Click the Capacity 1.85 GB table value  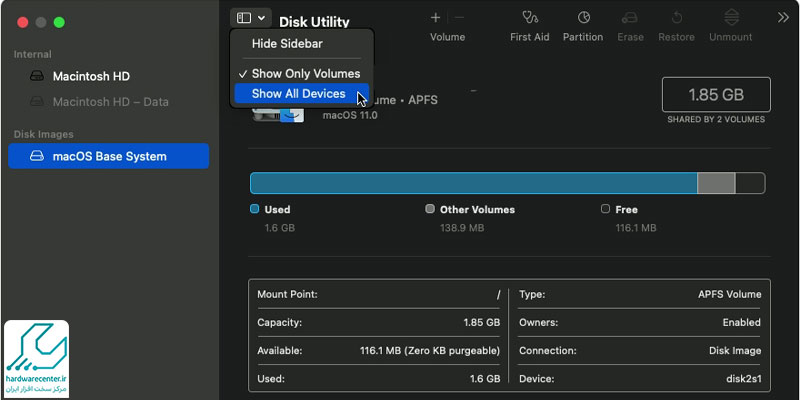(482, 323)
